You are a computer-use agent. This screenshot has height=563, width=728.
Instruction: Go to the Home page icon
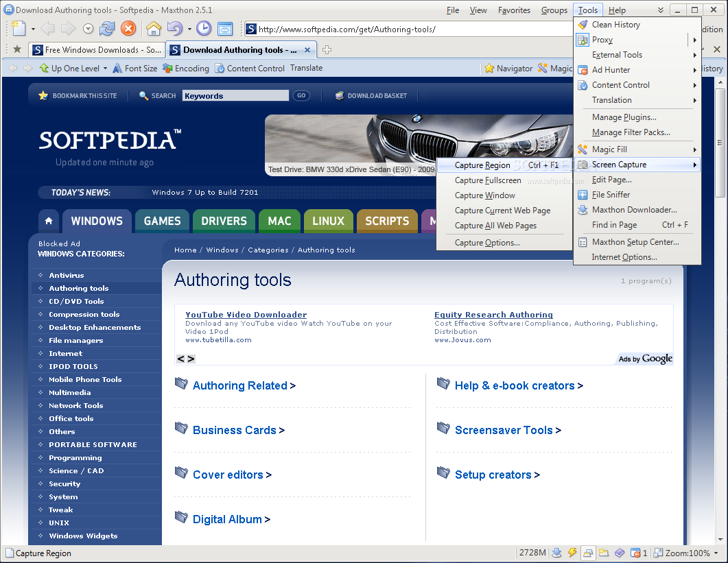point(154,29)
